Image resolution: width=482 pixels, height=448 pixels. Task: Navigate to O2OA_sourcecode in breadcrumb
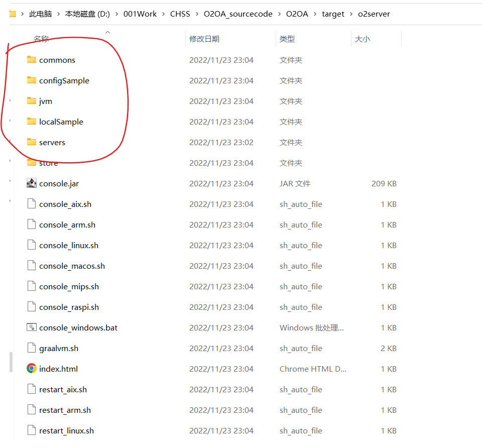[x=238, y=14]
